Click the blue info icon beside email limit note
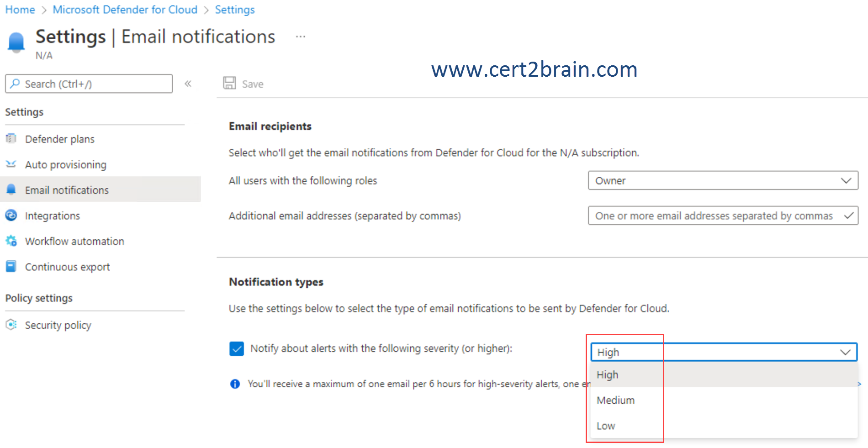Screen dimensions: 868x448 point(235,384)
